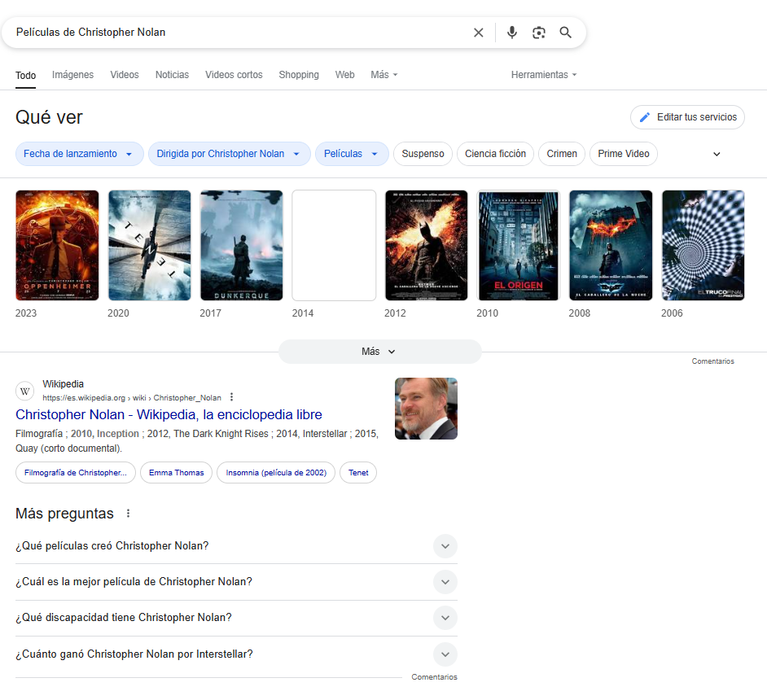This screenshot has height=700, width=767.
Task: Switch to the Noticias tab
Action: tap(172, 75)
